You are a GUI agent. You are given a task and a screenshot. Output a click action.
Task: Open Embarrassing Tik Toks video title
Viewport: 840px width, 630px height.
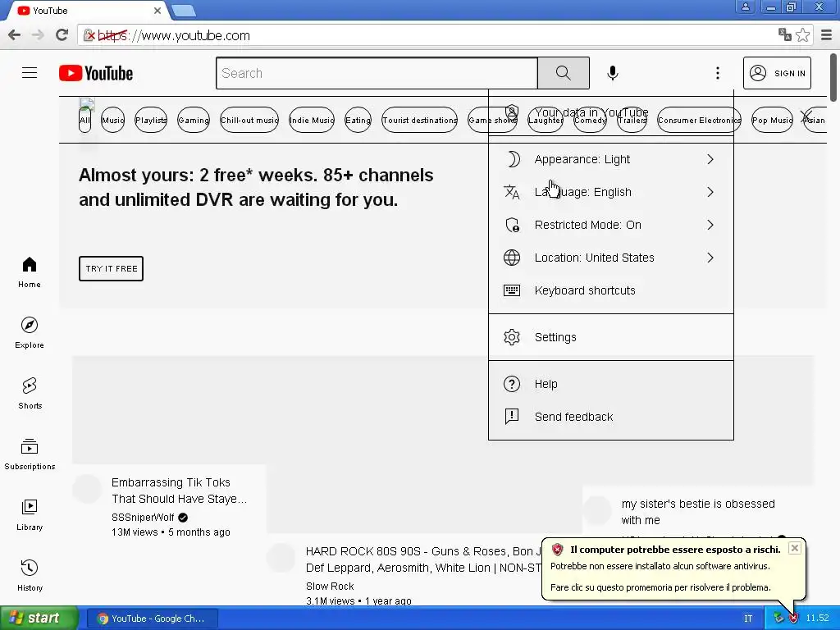[x=179, y=491]
